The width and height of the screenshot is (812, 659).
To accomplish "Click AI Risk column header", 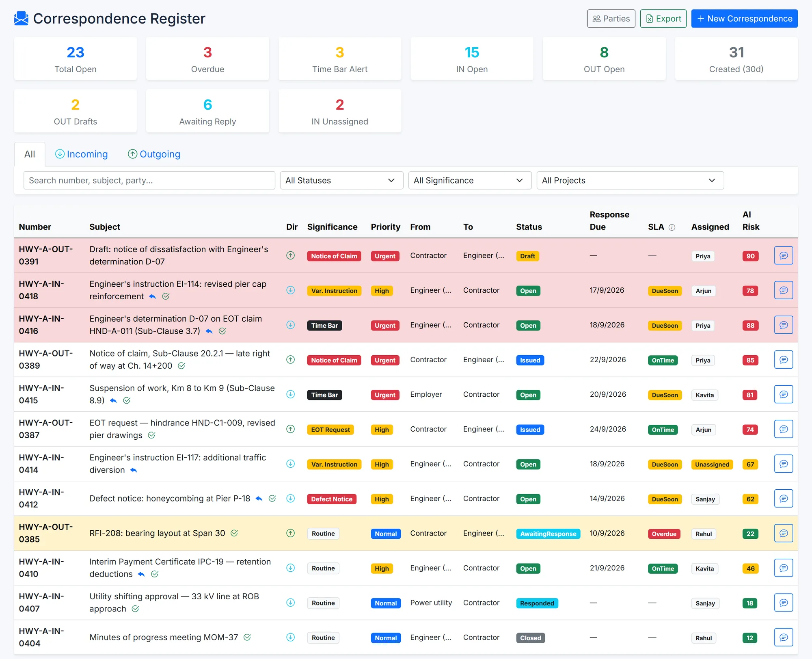I will click(751, 221).
